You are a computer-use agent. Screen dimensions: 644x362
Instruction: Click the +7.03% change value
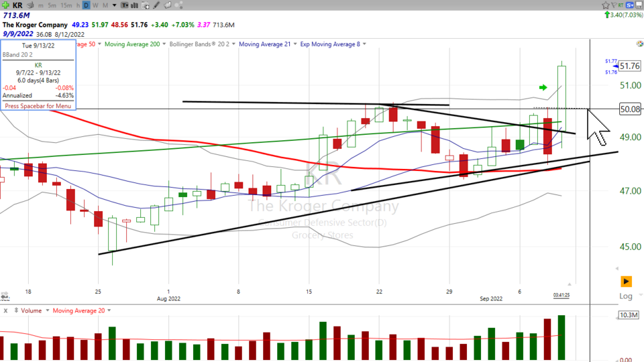point(182,25)
